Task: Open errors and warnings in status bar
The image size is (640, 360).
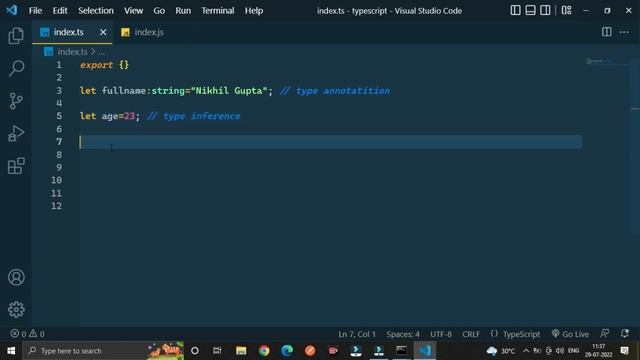Action: click(27, 334)
